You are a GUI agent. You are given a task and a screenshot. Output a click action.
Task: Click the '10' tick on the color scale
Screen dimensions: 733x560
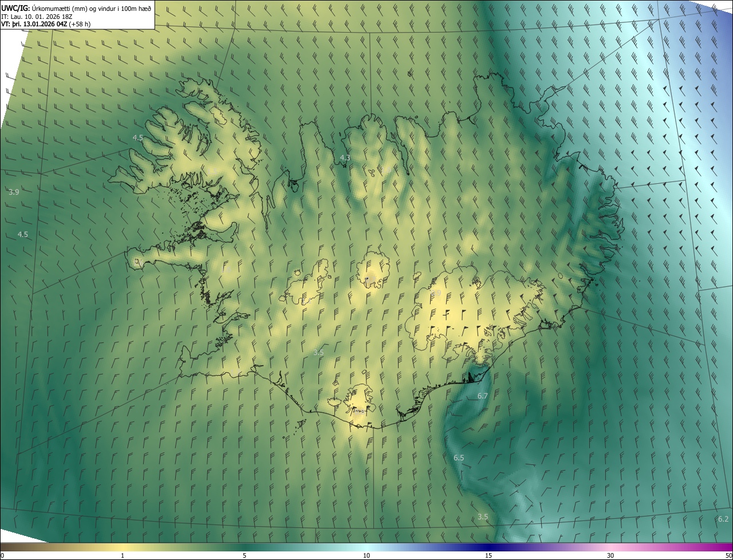[366, 556]
